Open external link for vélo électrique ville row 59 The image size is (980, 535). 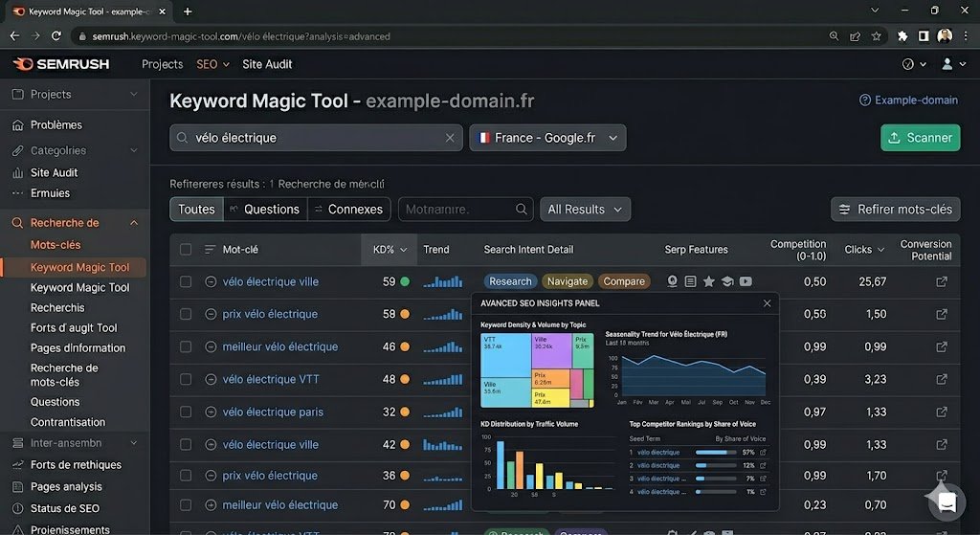coord(942,282)
